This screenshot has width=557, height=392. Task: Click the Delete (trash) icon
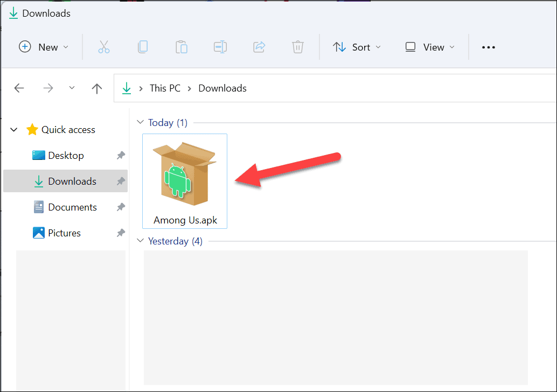(298, 47)
